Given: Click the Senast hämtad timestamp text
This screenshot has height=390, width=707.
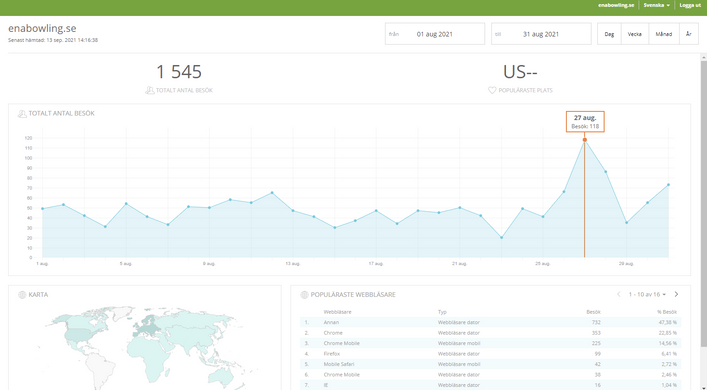Looking at the screenshot, I should pyautogui.click(x=53, y=40).
